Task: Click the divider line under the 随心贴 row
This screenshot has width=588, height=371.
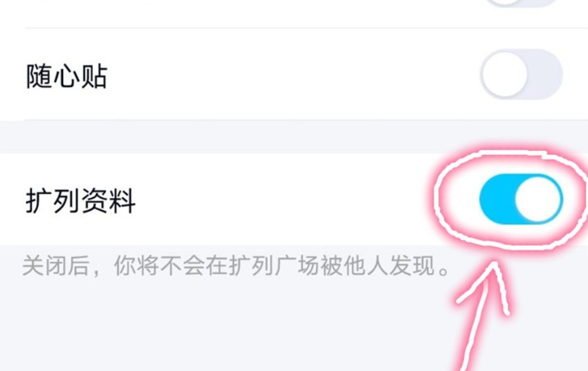Action: coord(306,120)
